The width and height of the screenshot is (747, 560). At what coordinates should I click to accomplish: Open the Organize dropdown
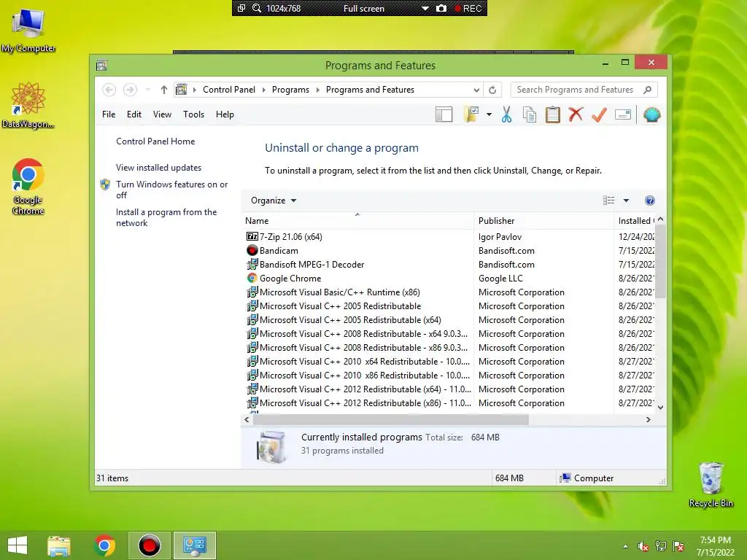click(x=274, y=201)
